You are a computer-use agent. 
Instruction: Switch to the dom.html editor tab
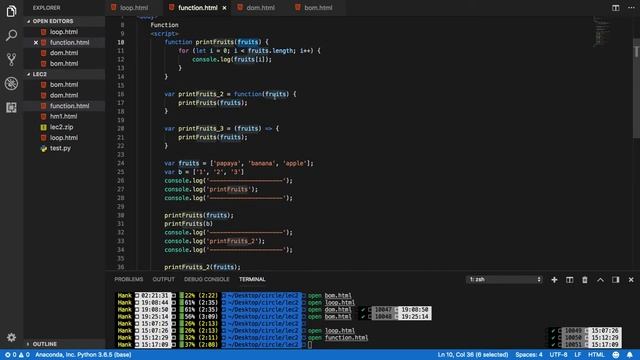pyautogui.click(x=260, y=8)
